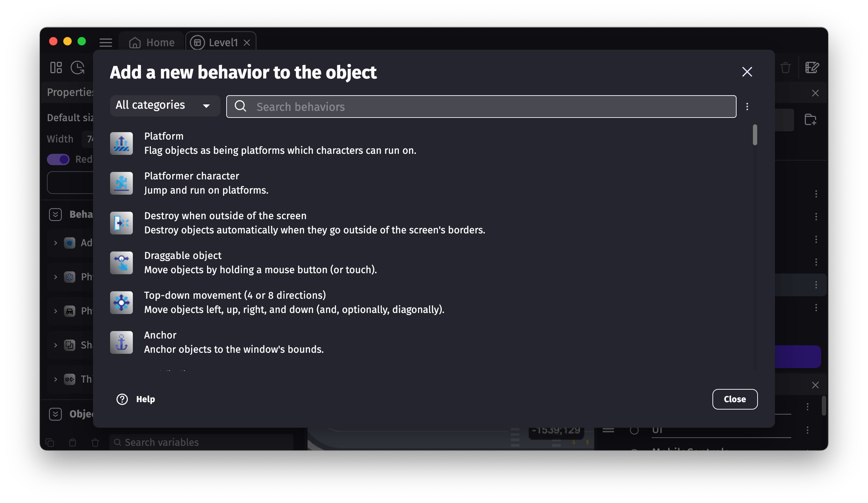Switch to the Home tab
Image resolution: width=868 pixels, height=503 pixels.
pyautogui.click(x=152, y=42)
